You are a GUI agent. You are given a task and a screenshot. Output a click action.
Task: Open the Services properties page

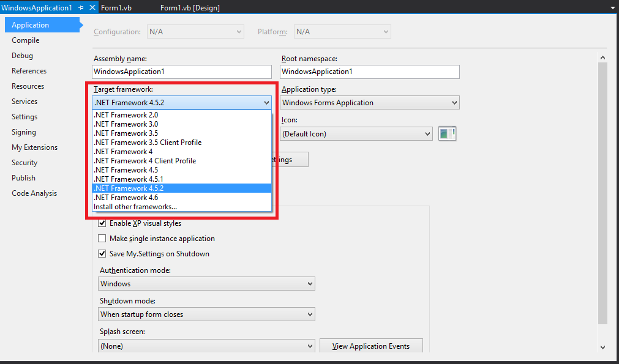pos(24,102)
